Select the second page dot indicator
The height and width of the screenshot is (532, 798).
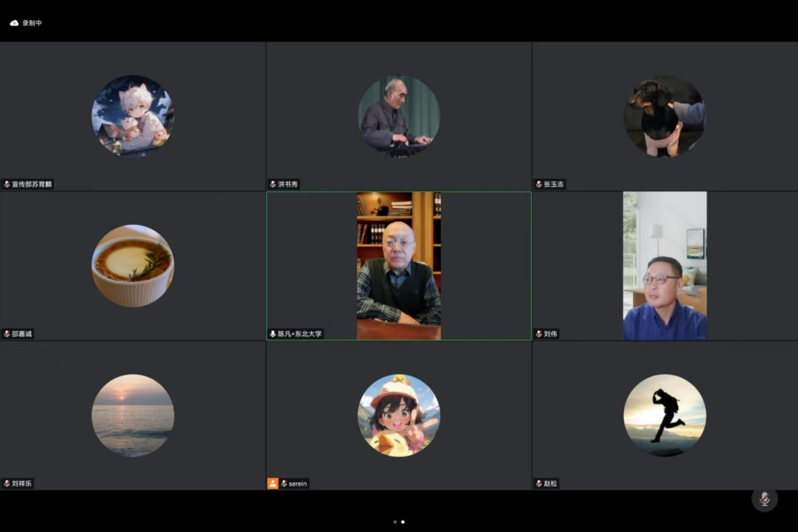(403, 522)
